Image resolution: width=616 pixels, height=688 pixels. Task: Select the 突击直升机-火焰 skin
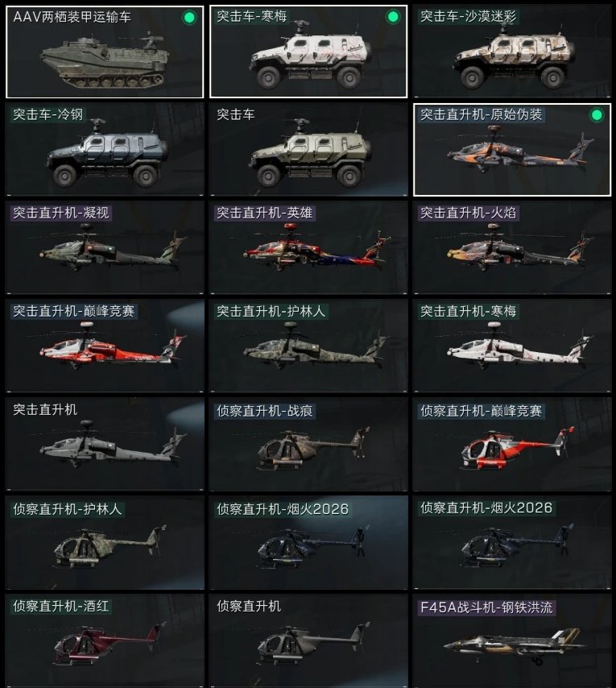[x=512, y=248]
